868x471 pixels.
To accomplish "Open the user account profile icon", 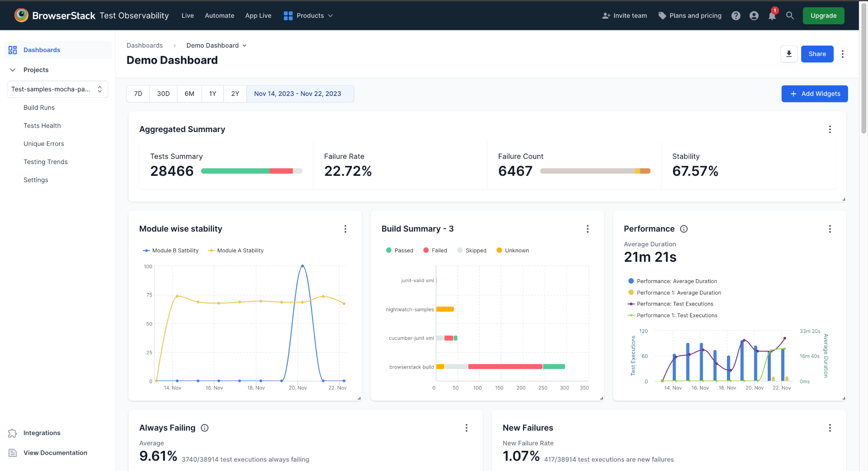I will point(754,16).
